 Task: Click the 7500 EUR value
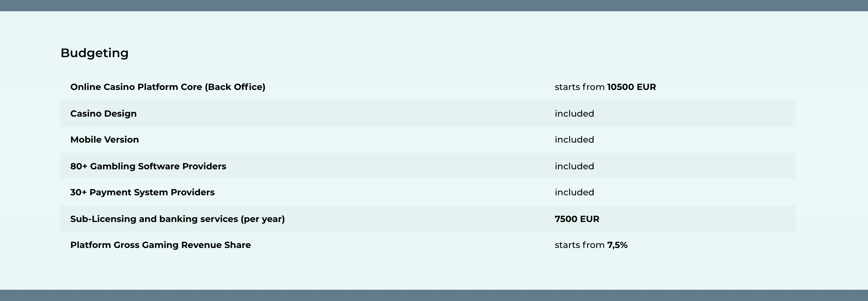click(x=577, y=219)
